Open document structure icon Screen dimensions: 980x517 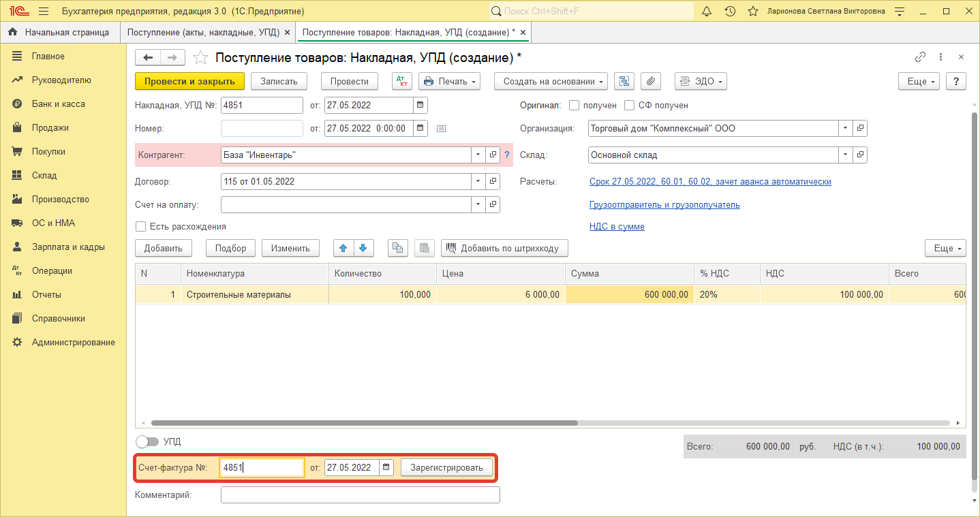[x=624, y=81]
